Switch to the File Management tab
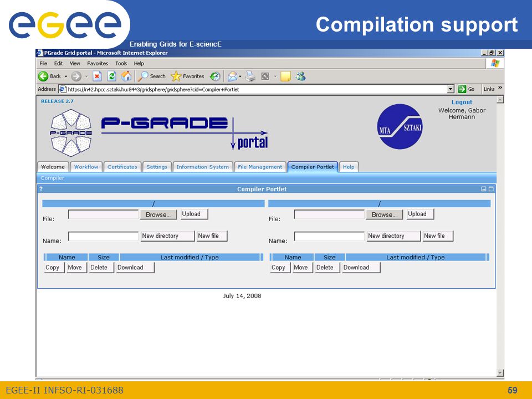Viewport: 532px width, 399px height. (x=260, y=167)
